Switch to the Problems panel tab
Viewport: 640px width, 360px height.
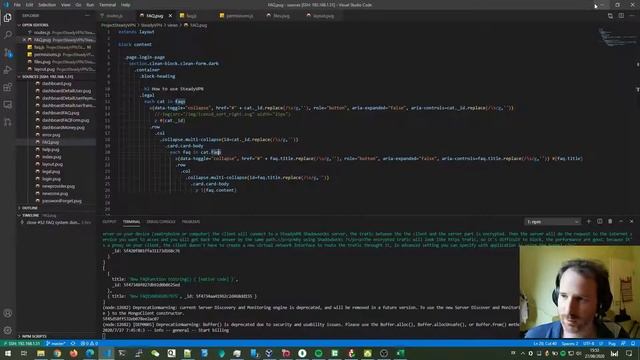191,222
